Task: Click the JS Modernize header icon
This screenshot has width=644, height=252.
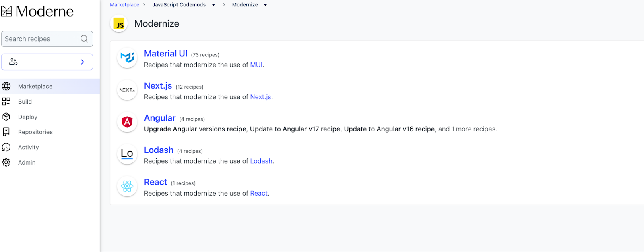Action: (x=119, y=24)
